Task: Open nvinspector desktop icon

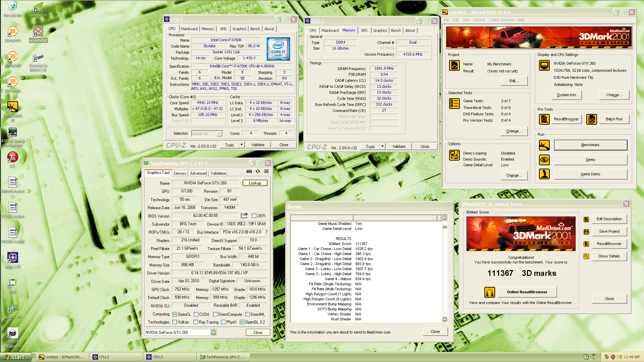Action: click(x=38, y=6)
